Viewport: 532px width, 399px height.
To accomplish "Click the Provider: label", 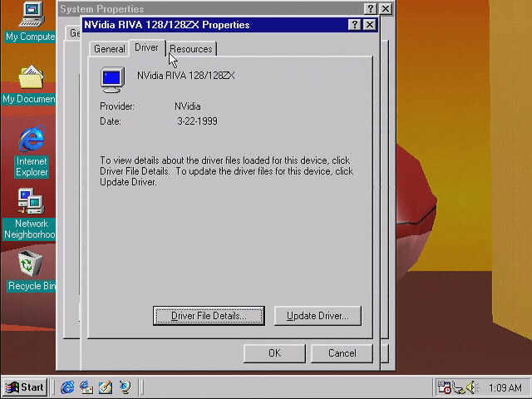I will click(x=117, y=106).
